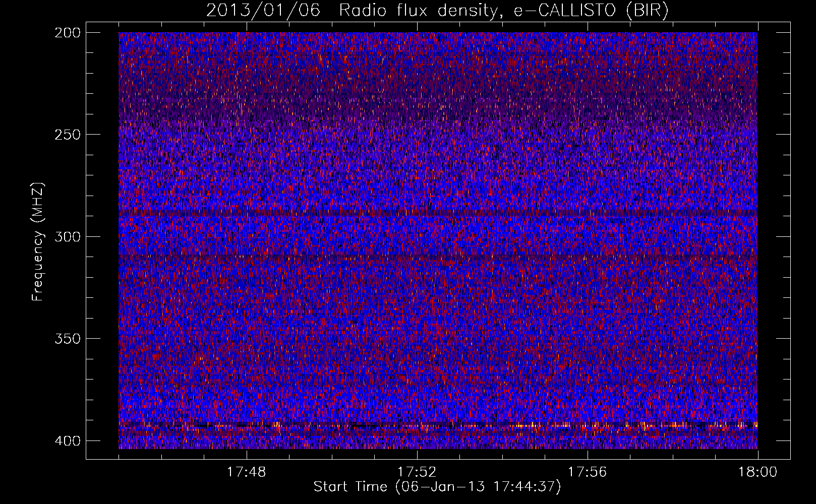This screenshot has height=504, width=816.
Task: Click the '300' frequency tick label
Action: [67, 236]
